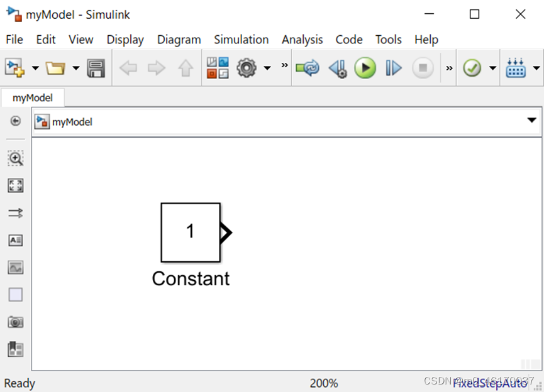Open the Edit menu
The width and height of the screenshot is (544, 392).
[x=46, y=40]
